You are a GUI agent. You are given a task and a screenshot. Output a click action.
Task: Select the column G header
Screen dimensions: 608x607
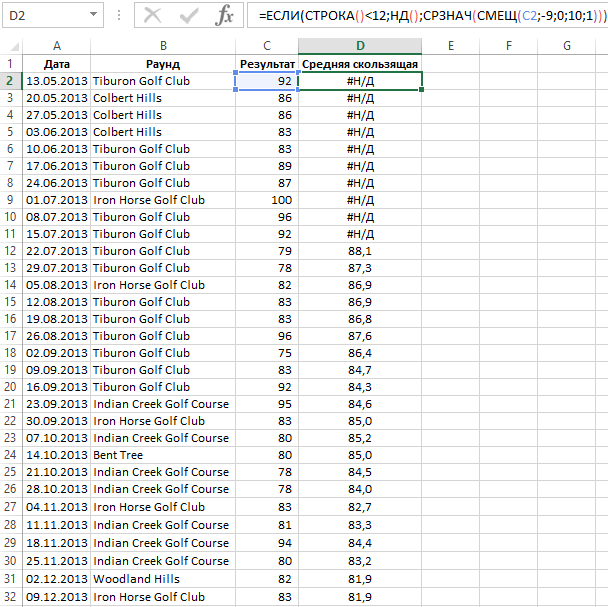tap(567, 46)
